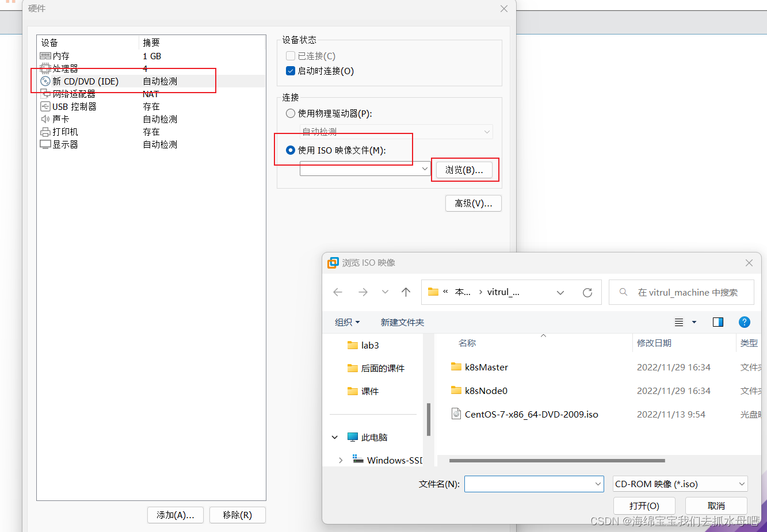Select the printer (打印机) icon

pos(45,132)
